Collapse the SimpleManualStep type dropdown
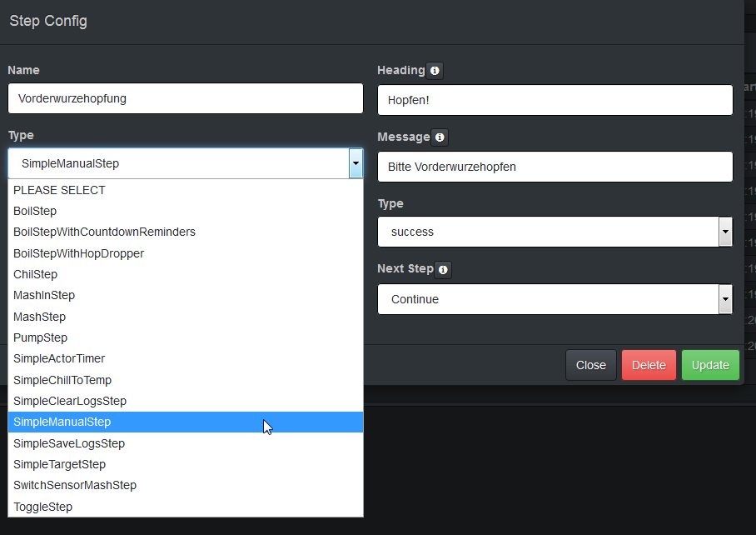The width and height of the screenshot is (756, 535). click(356, 163)
